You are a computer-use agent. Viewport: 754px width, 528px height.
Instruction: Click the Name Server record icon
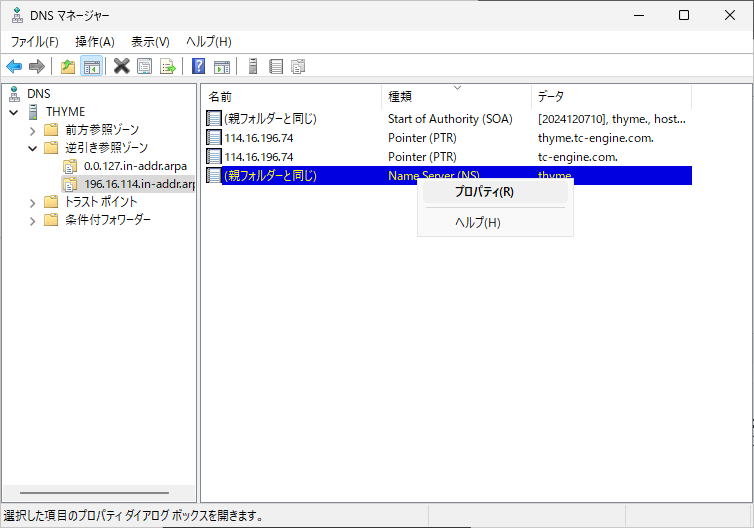point(214,176)
